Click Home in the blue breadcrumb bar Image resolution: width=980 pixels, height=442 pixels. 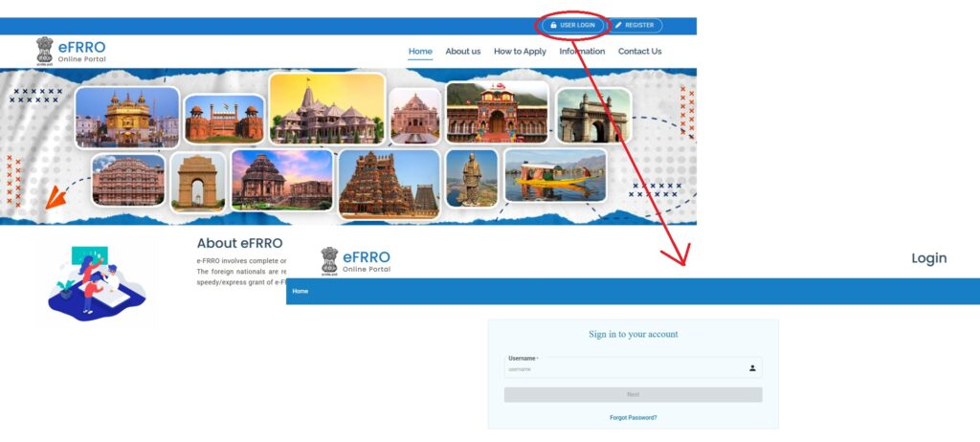300,292
